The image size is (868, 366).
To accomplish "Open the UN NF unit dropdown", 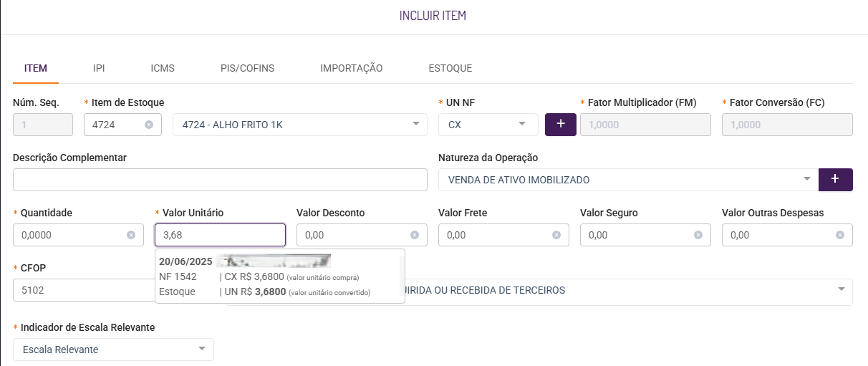I will (x=522, y=125).
